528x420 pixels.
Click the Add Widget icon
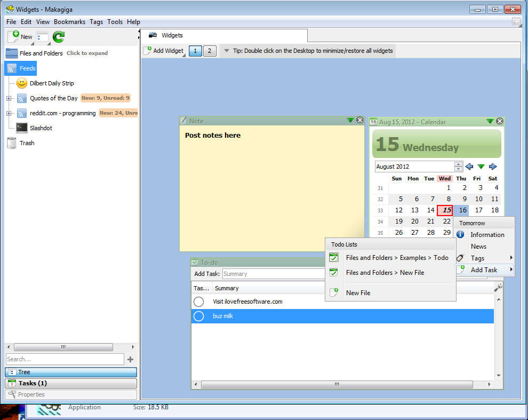coord(148,51)
